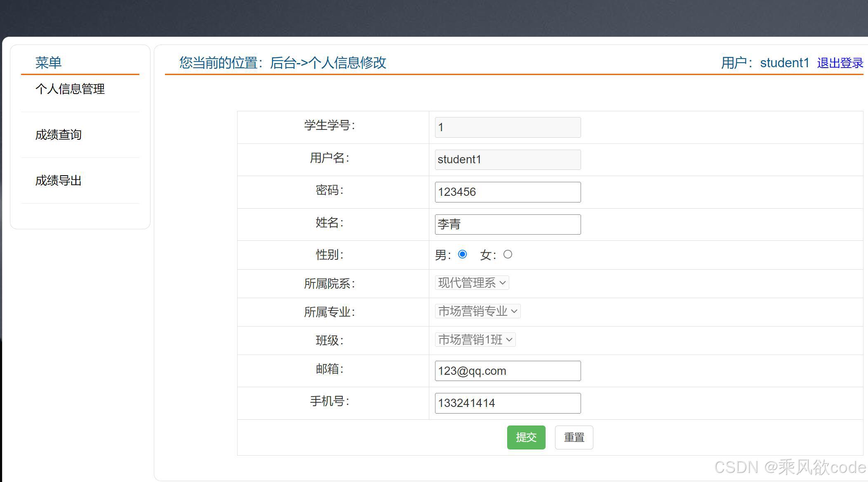Image resolution: width=868 pixels, height=482 pixels.
Task: Click the 菜单 sidebar heading
Action: click(x=48, y=63)
